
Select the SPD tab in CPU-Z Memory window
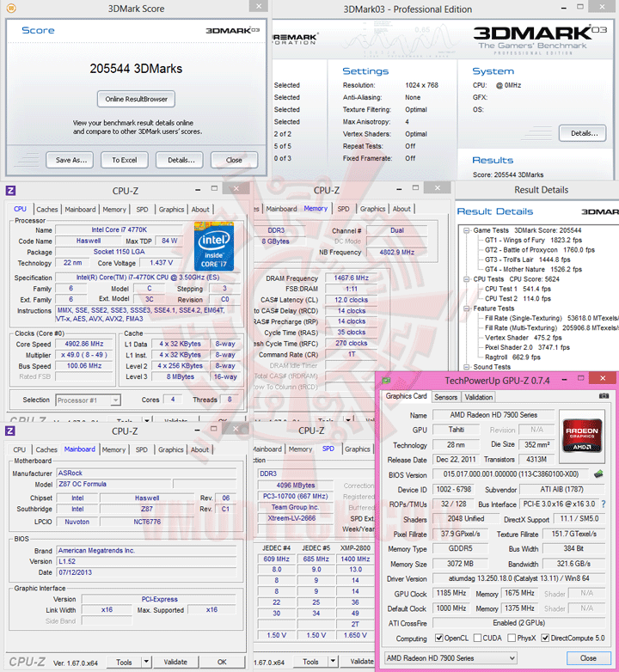(x=343, y=209)
